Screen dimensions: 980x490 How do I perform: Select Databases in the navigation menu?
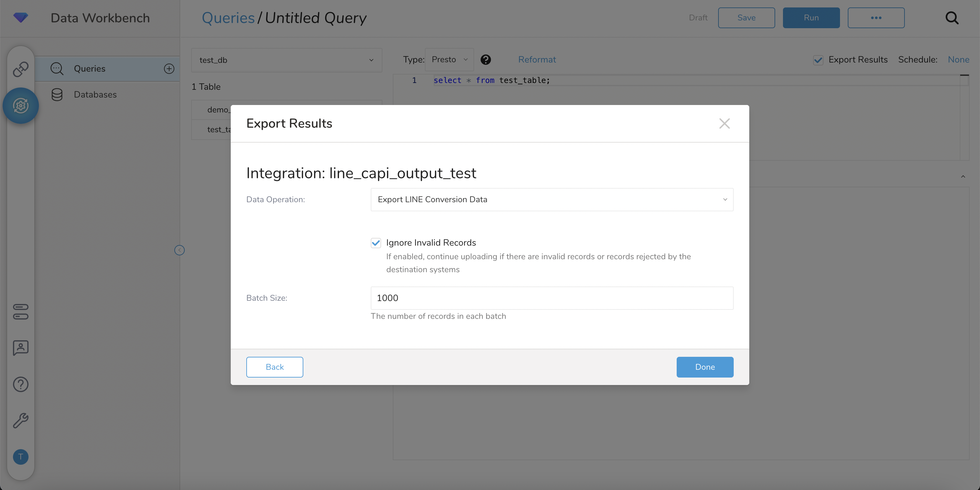tap(95, 94)
